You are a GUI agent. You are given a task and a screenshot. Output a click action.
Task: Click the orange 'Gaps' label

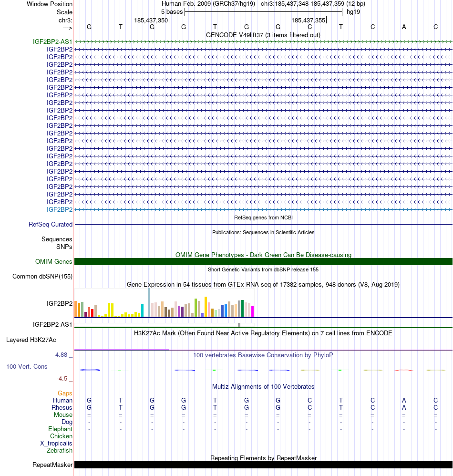point(65,393)
